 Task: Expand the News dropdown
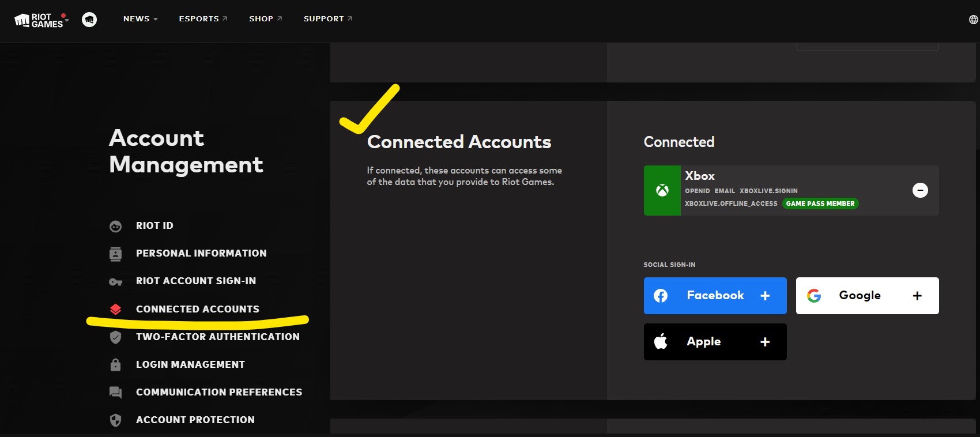[140, 19]
